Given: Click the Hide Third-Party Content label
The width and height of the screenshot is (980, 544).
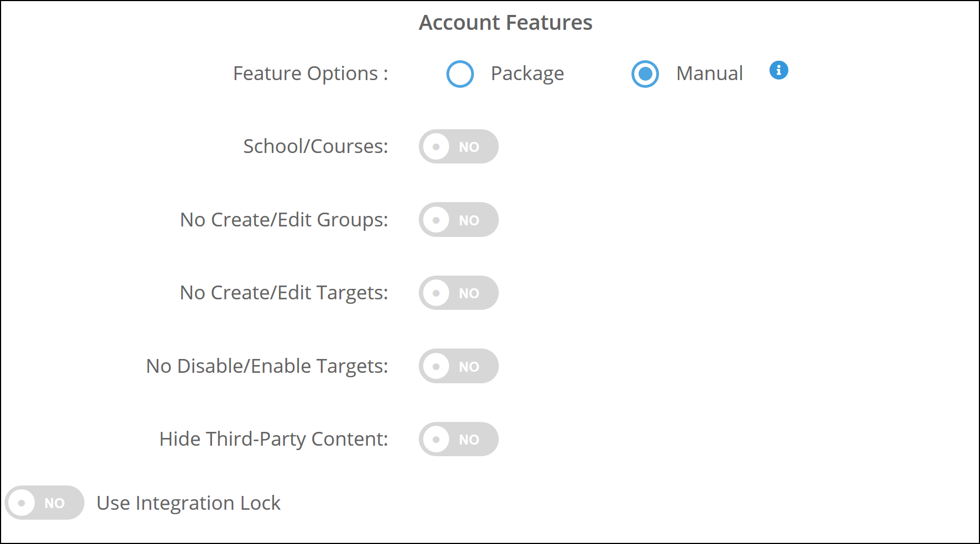Looking at the screenshot, I should click(x=273, y=439).
